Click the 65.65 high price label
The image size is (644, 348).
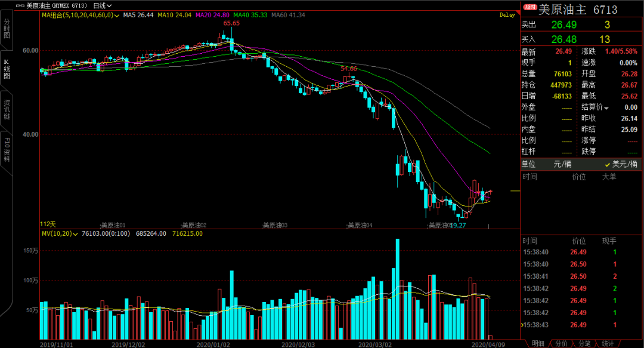pos(231,23)
